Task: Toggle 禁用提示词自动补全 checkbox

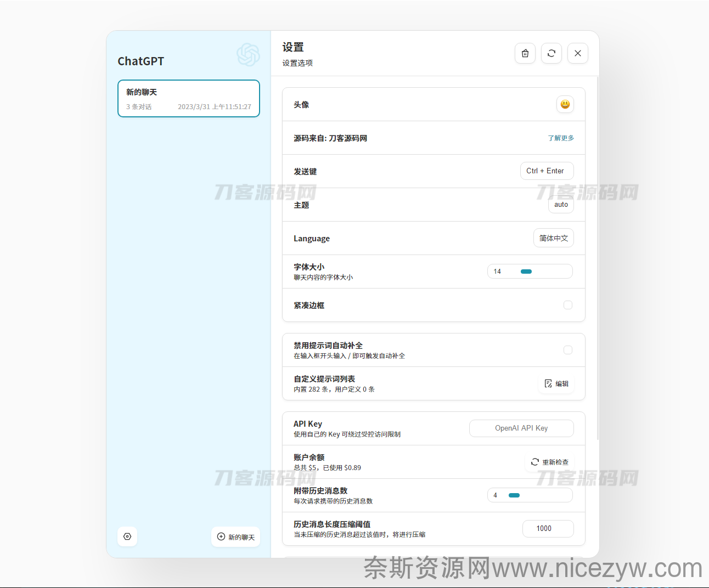Action: [568, 350]
